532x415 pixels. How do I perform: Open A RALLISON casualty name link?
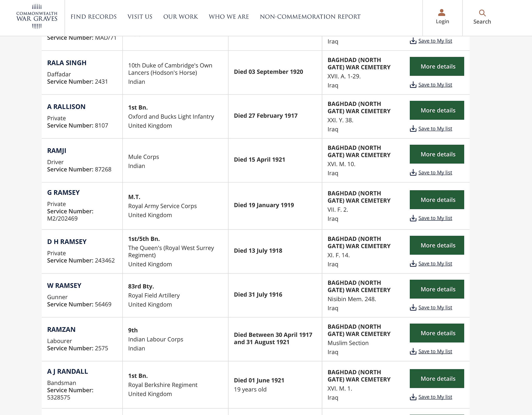66,107
